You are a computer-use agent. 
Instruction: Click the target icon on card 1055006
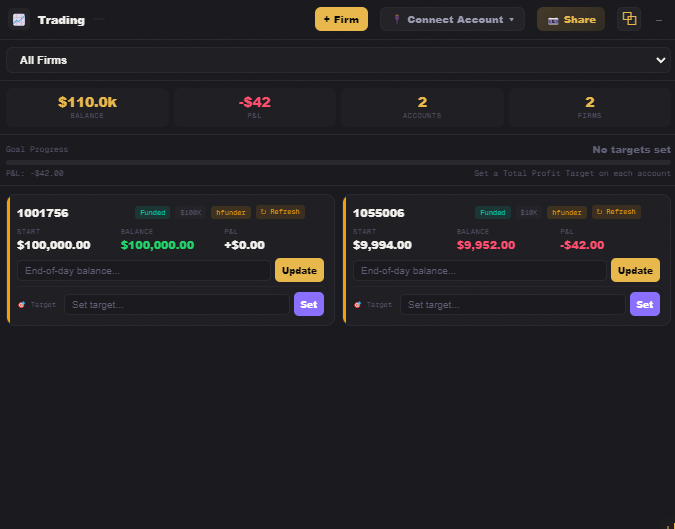357,305
